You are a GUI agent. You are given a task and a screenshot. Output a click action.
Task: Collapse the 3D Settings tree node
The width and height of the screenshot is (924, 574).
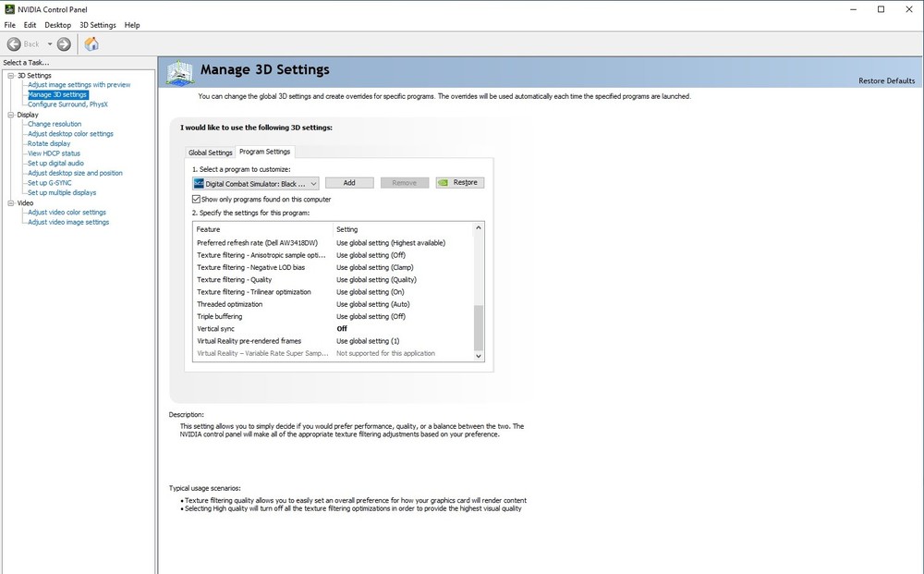click(x=10, y=76)
